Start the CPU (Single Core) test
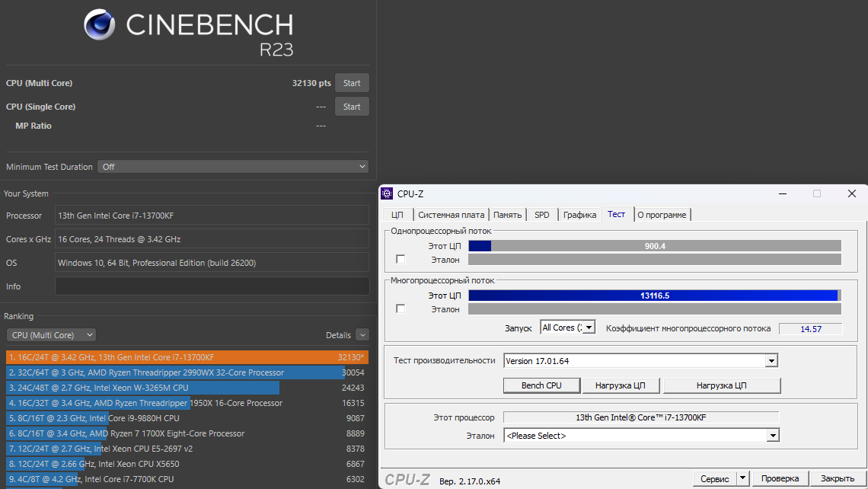 click(x=352, y=107)
